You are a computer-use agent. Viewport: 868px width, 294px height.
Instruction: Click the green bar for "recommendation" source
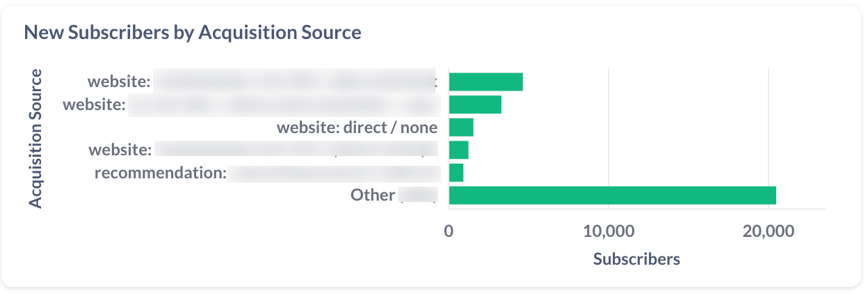coord(456,172)
